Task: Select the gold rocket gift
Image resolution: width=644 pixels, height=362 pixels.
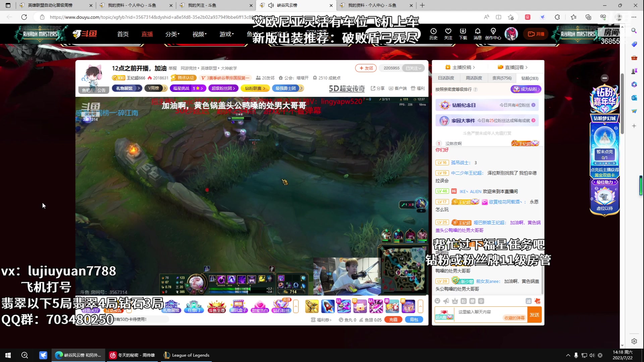Action: coord(312,306)
